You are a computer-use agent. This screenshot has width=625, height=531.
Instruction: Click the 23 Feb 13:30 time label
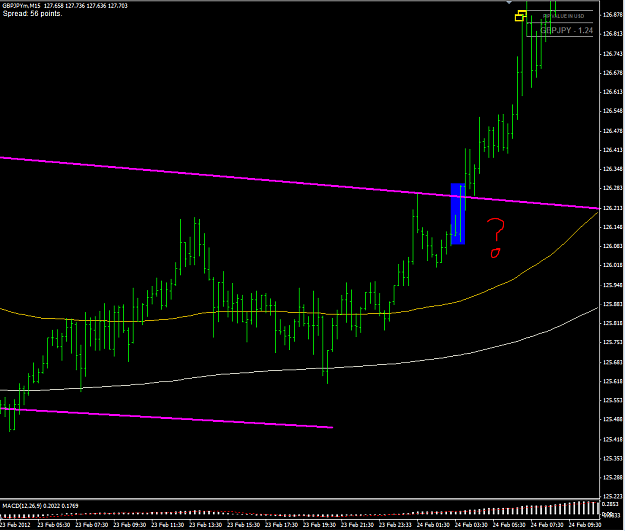206,525
